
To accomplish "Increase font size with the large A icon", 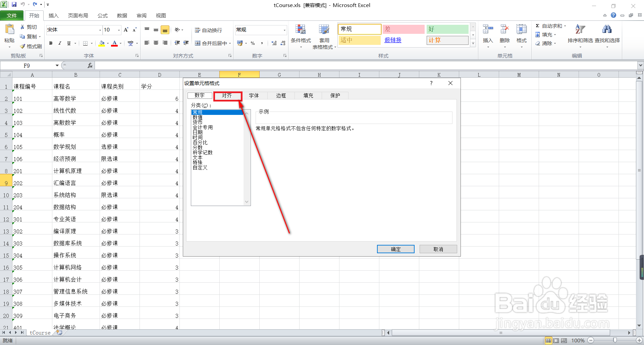I will [126, 30].
